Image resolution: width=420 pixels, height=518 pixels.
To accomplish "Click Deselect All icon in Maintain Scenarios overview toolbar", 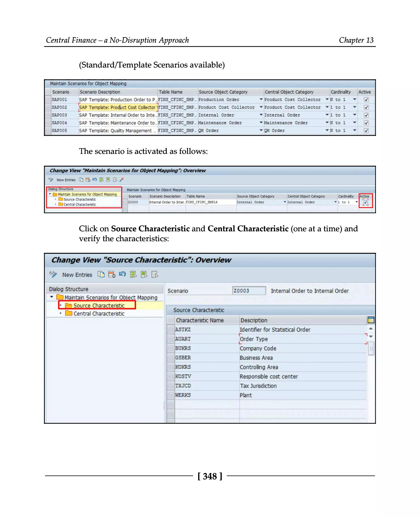I will point(115,180).
